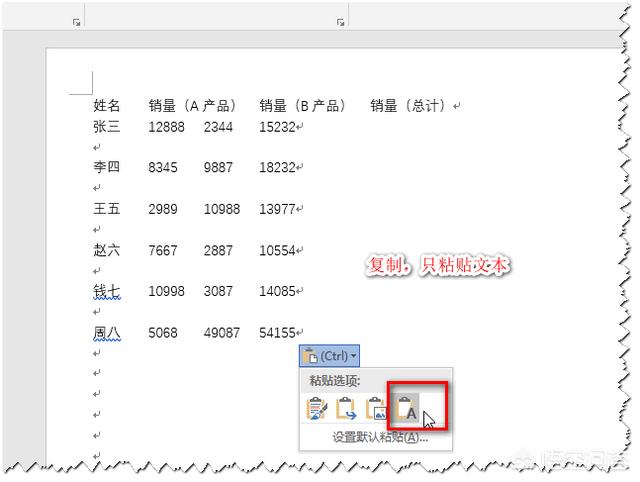Viewport: 640px width, 482px height.
Task: Click the value 5068
Action: coord(162,333)
